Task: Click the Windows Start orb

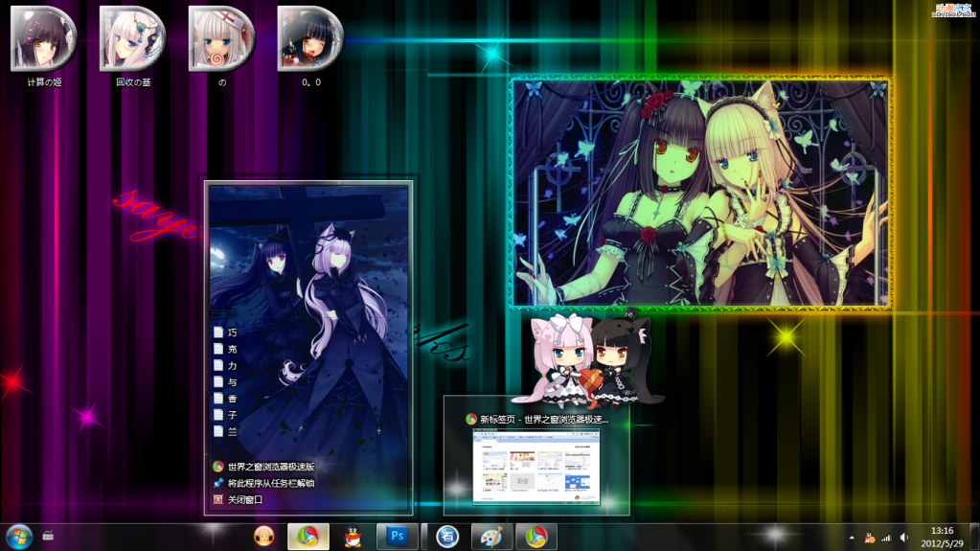Action: [x=19, y=537]
